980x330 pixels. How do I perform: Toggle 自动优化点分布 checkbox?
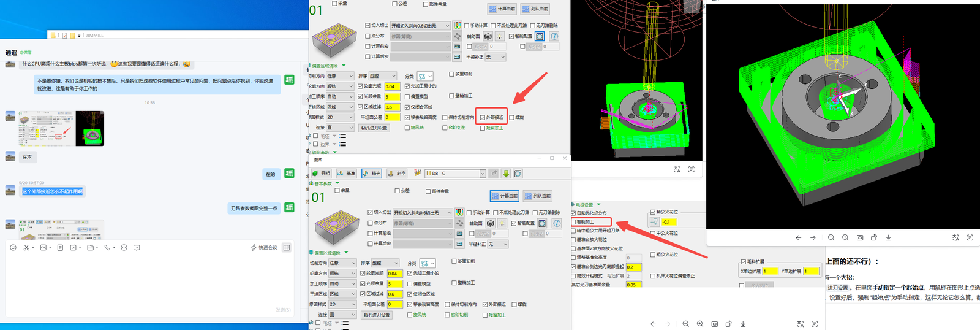pyautogui.click(x=574, y=213)
